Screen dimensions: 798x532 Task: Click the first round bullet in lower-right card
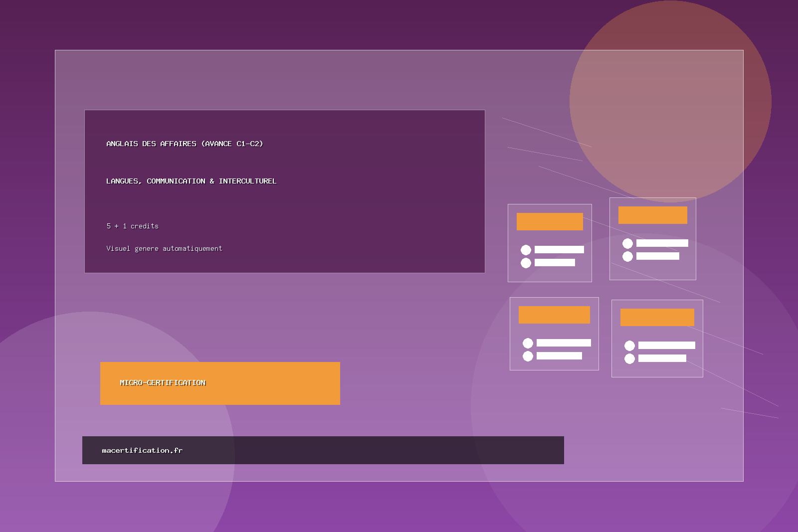629,346
